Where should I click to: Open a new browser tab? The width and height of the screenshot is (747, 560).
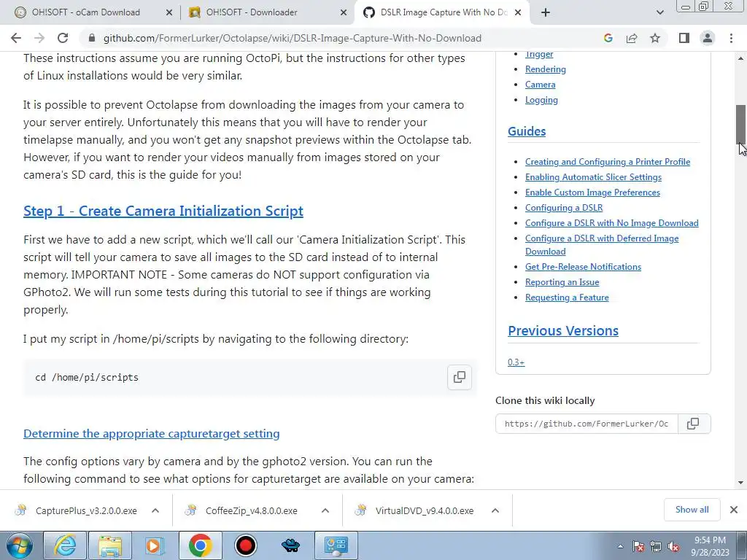tap(546, 12)
